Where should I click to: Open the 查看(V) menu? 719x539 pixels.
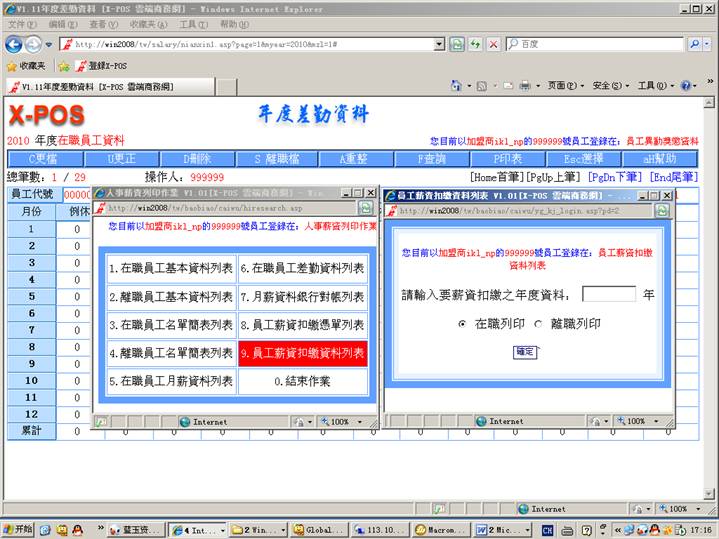[x=103, y=24]
